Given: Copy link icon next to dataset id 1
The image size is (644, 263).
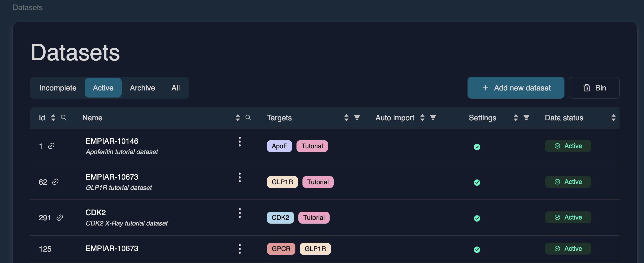Looking at the screenshot, I should coord(51,146).
